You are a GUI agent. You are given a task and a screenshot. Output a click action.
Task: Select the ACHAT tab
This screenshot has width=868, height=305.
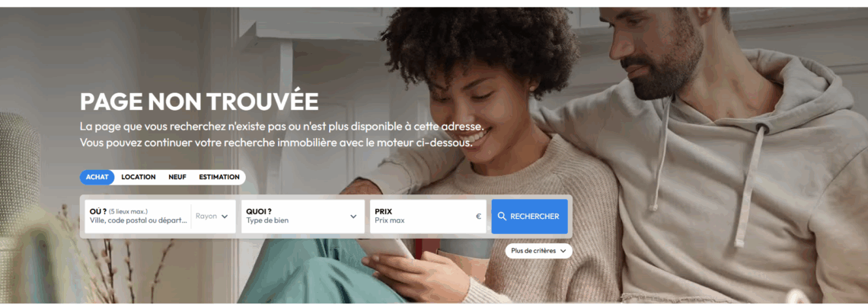[97, 177]
